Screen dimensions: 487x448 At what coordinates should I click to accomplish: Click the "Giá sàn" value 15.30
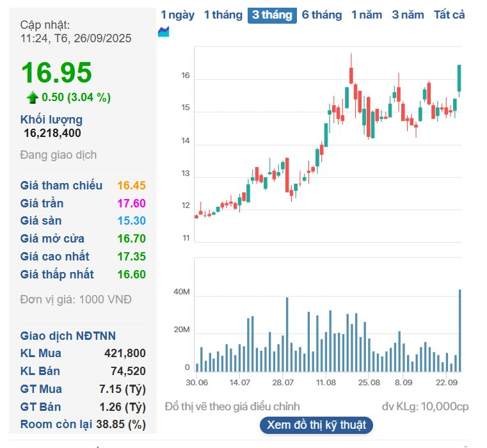pos(131,221)
